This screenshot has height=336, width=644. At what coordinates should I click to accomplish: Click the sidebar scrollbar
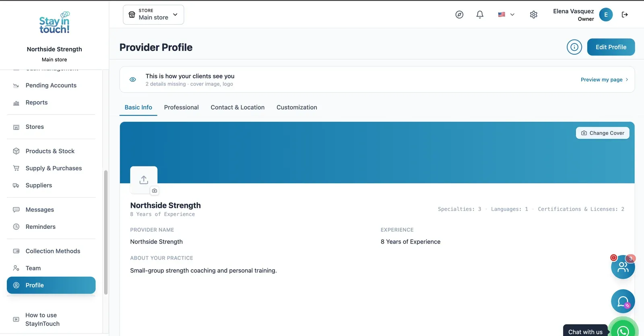[106, 232]
